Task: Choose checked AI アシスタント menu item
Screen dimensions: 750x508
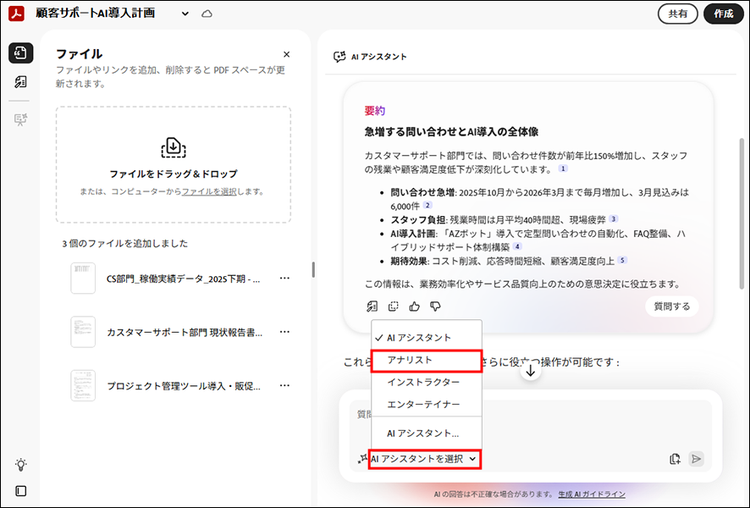Action: [426, 338]
